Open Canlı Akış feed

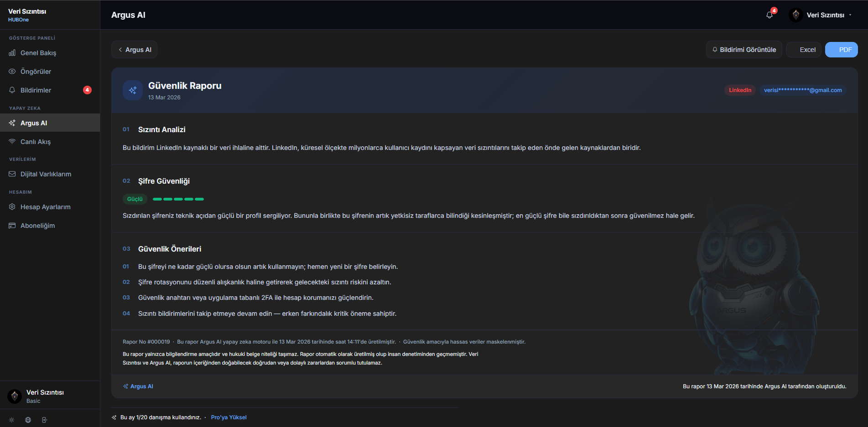[x=50, y=142]
